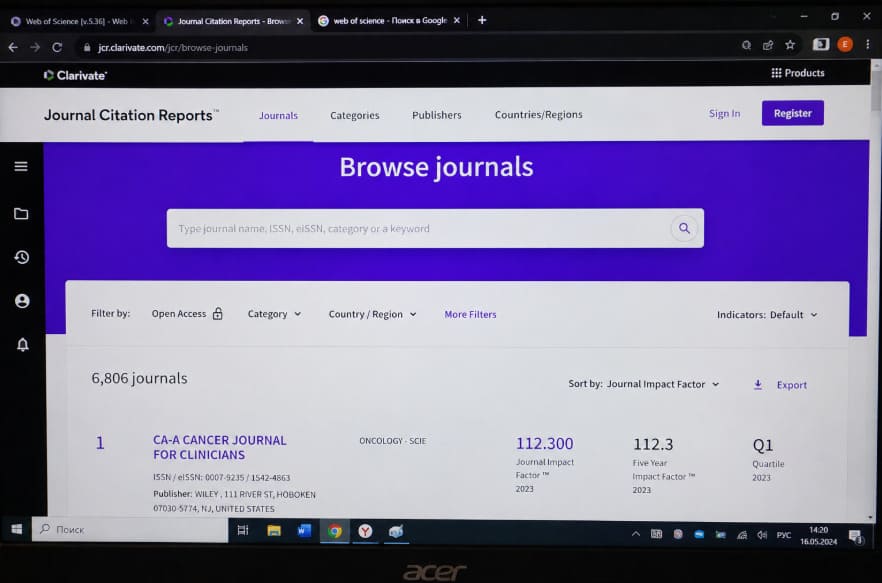Open the folder icon in sidebar

click(21, 214)
